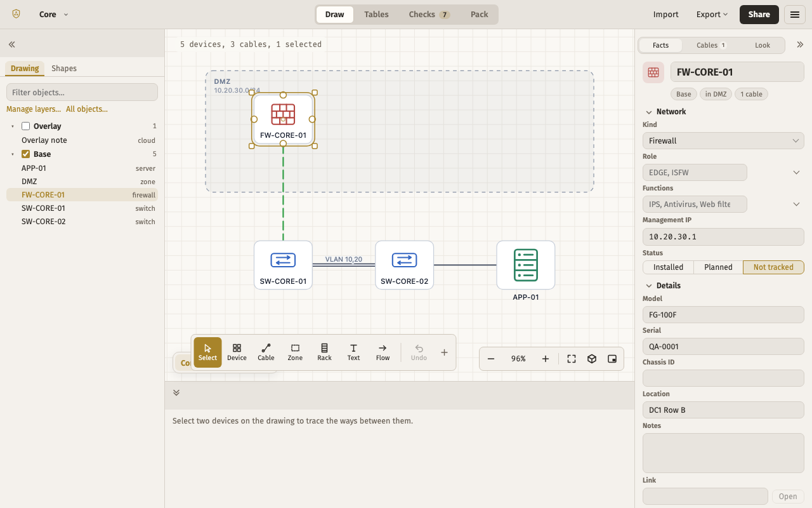Activate the Cable tool
The height and width of the screenshot is (508, 812).
(x=266, y=352)
